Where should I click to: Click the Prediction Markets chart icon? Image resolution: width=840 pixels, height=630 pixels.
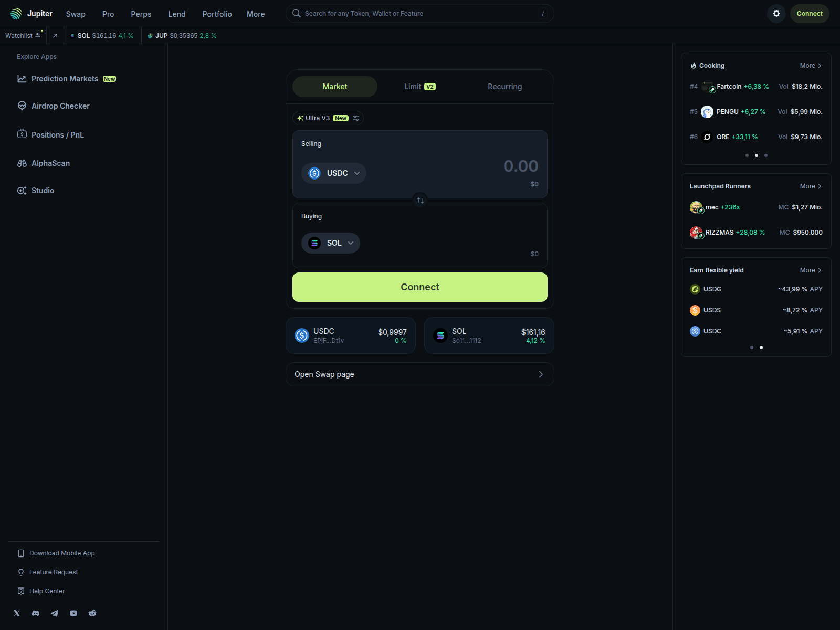click(22, 79)
